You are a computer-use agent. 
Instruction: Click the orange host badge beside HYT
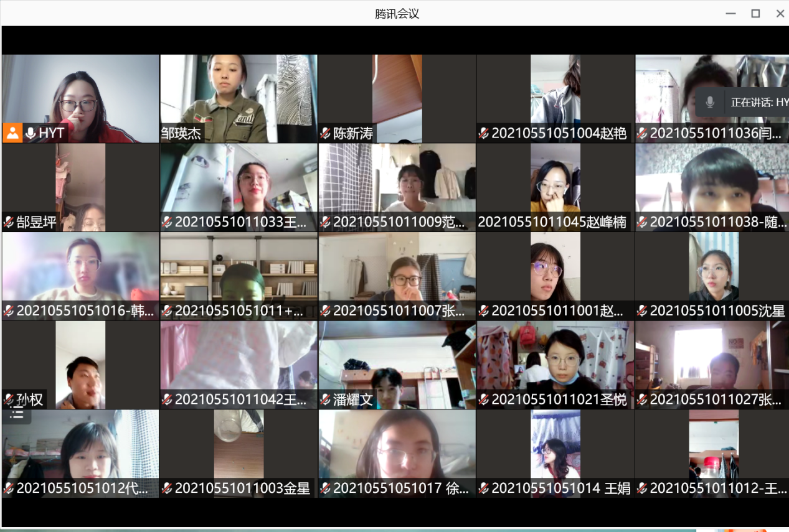(x=12, y=133)
